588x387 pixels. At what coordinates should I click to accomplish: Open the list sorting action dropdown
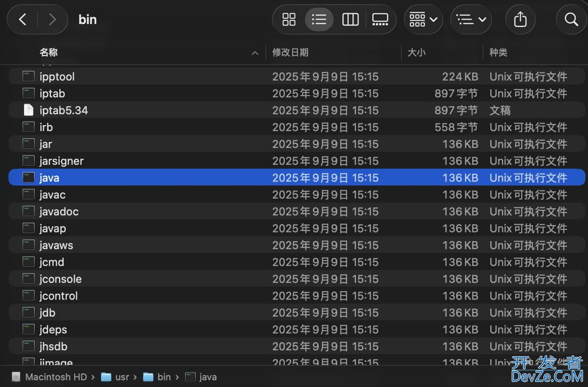(470, 20)
